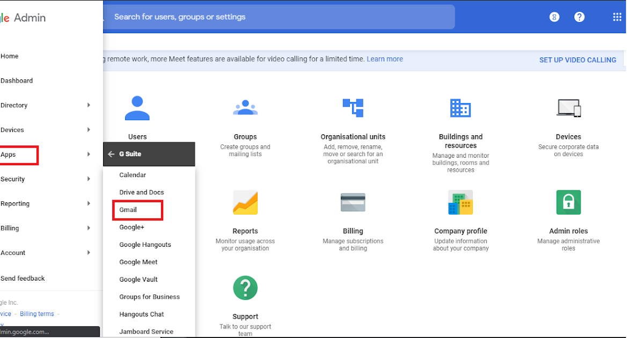Follow the Learn more link in banner
This screenshot has height=338, width=644.
point(385,59)
